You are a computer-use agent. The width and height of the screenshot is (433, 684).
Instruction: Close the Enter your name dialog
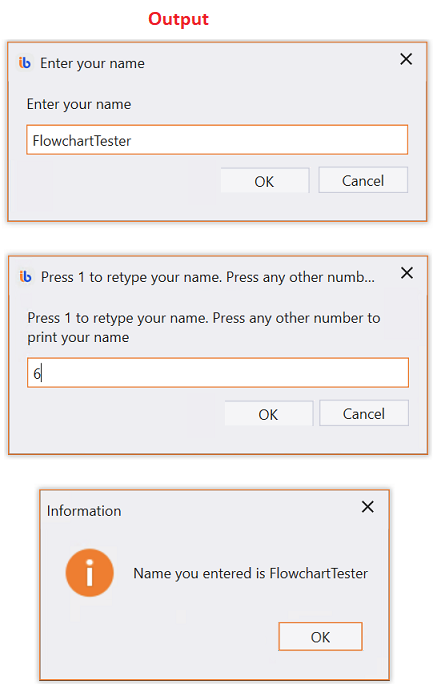(x=406, y=59)
